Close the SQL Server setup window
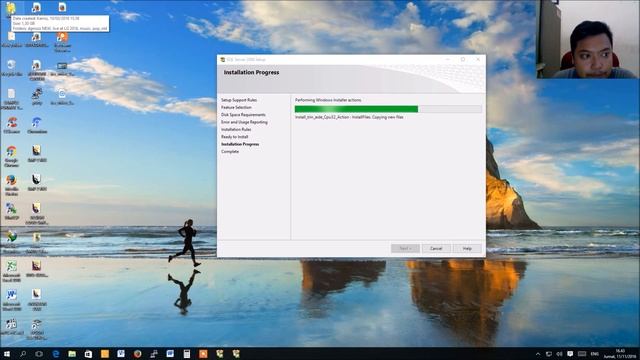Screen dimensions: 640x360 tap(478, 60)
